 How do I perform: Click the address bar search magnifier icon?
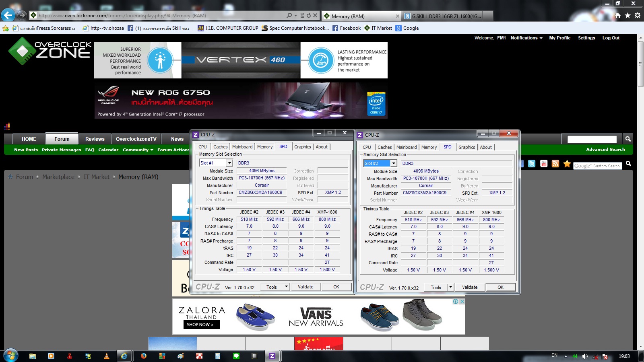(289, 16)
